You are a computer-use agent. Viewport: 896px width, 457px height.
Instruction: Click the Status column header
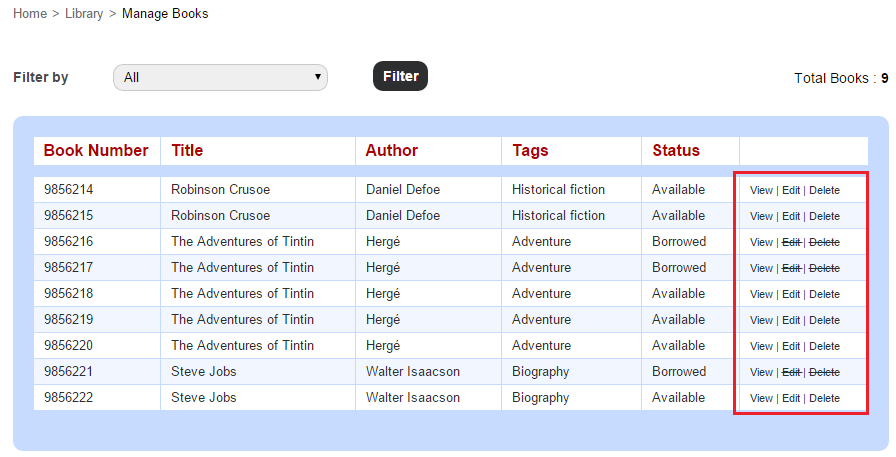(676, 150)
